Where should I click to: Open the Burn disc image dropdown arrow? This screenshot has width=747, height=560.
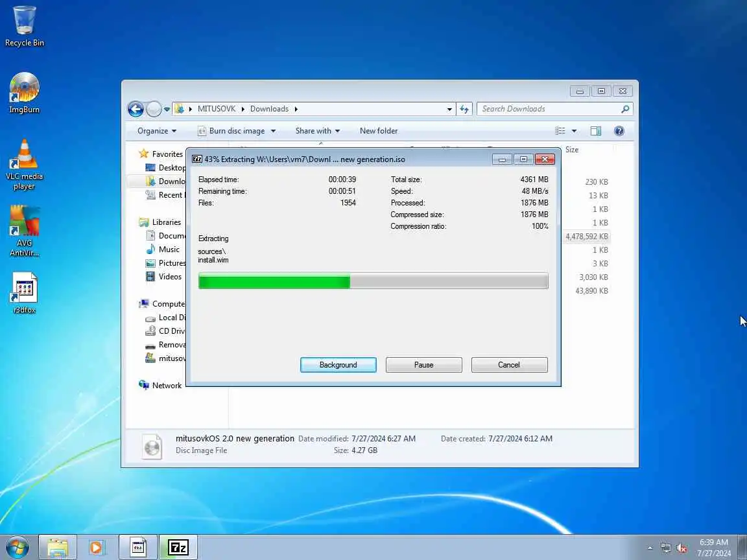pos(273,131)
